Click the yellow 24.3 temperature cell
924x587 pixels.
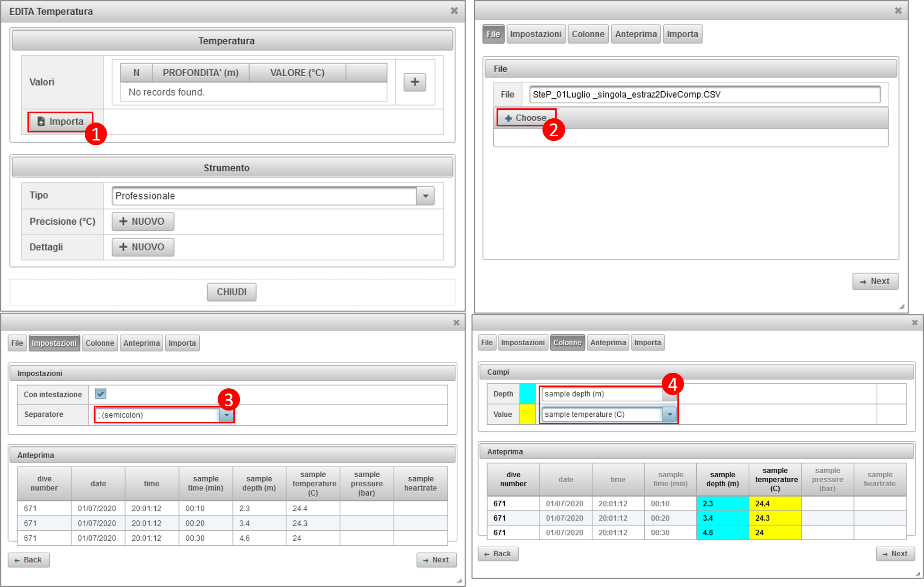[x=775, y=518]
